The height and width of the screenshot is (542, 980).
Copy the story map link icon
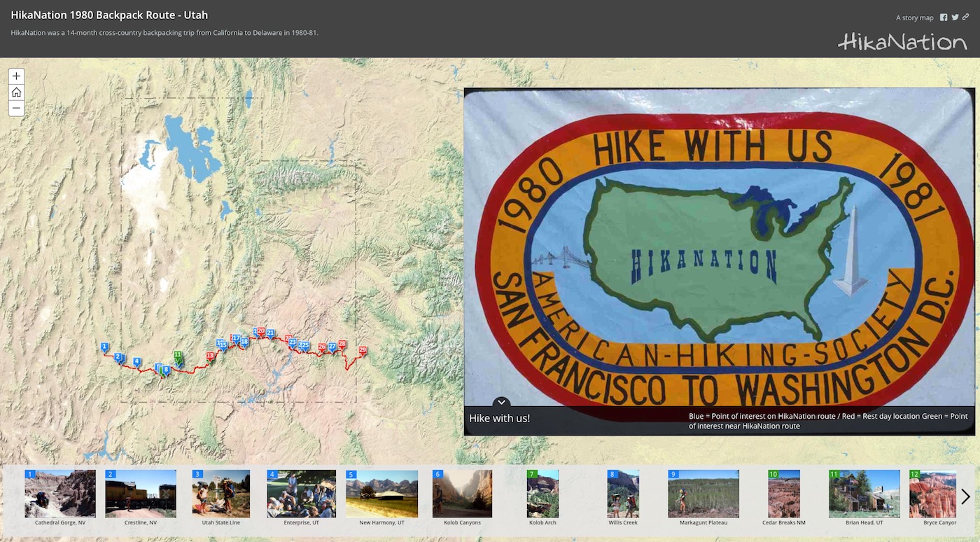pos(966,18)
